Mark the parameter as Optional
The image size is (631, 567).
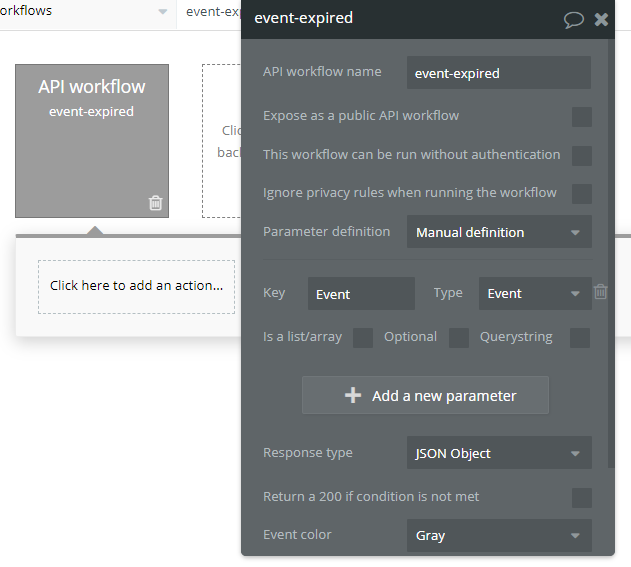458,337
